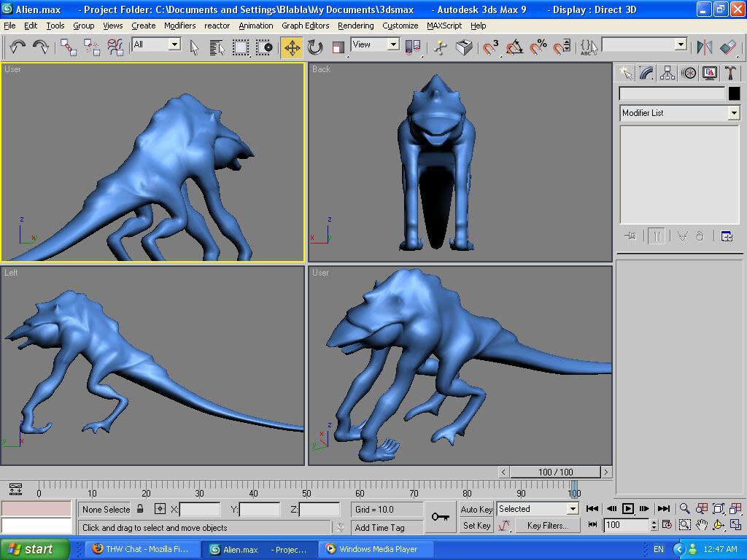Viewport: 747px width, 560px height.
Task: Click the black object color swatch
Action: pyautogui.click(x=734, y=93)
